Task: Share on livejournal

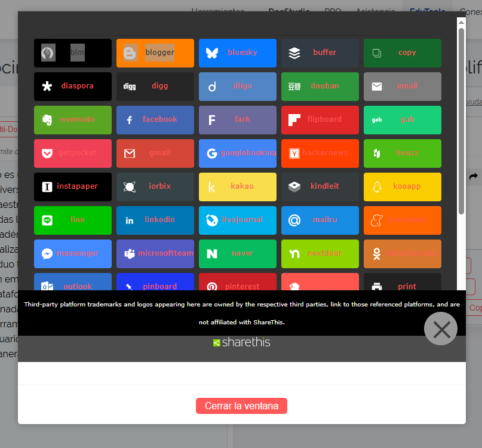Action: click(238, 220)
